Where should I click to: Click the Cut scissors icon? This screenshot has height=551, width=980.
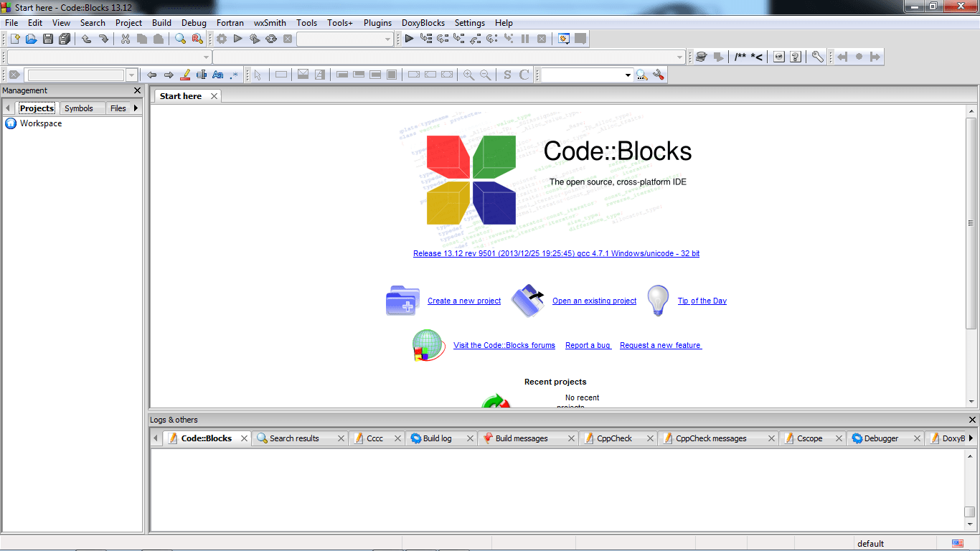point(126,39)
